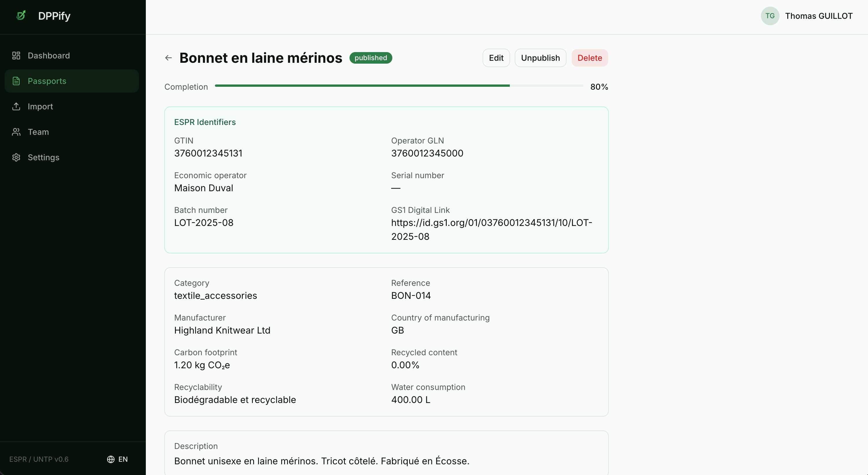868x475 pixels.
Task: Click the DPPify leaf logo icon
Action: tap(21, 16)
